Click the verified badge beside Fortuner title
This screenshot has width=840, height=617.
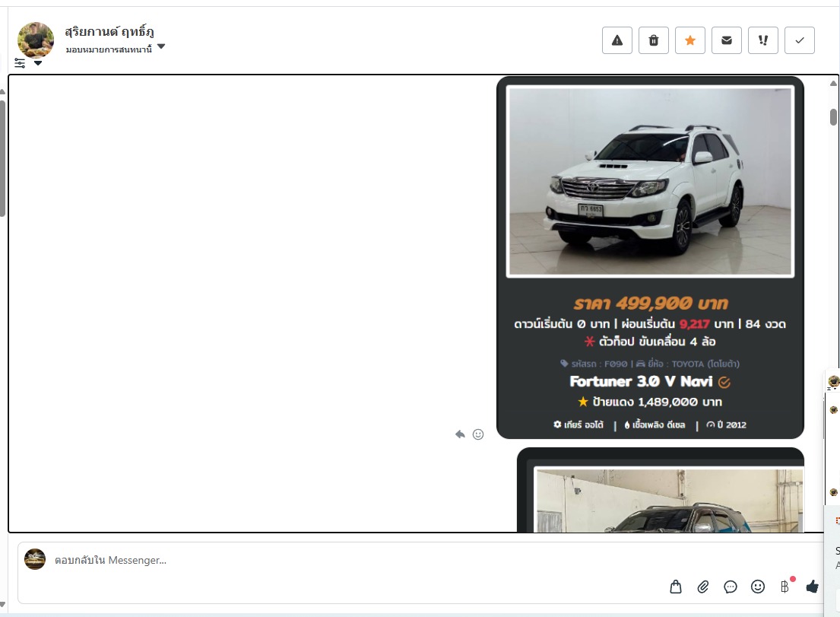point(724,382)
